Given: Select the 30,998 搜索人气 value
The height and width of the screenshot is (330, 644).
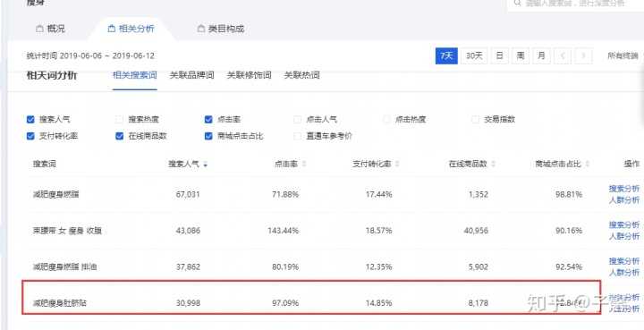Looking at the screenshot, I should pos(188,304).
